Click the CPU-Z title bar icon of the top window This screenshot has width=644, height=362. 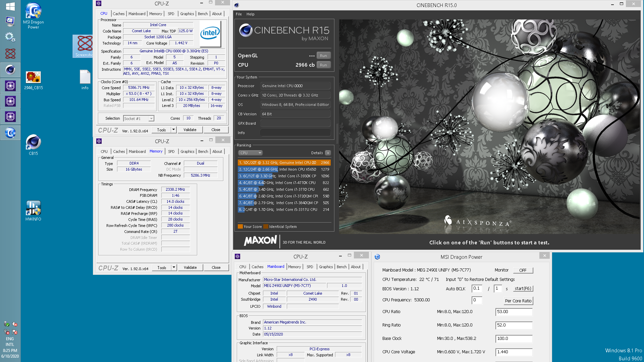click(x=99, y=3)
